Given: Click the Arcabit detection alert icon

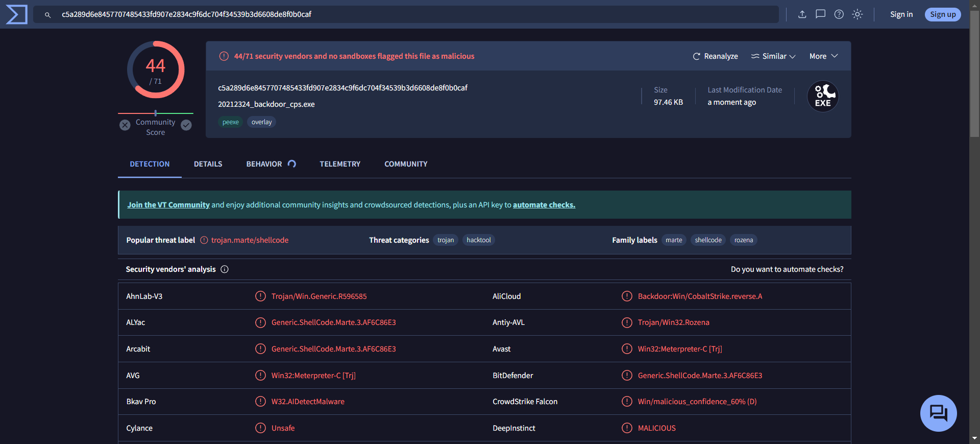Looking at the screenshot, I should pyautogui.click(x=261, y=349).
